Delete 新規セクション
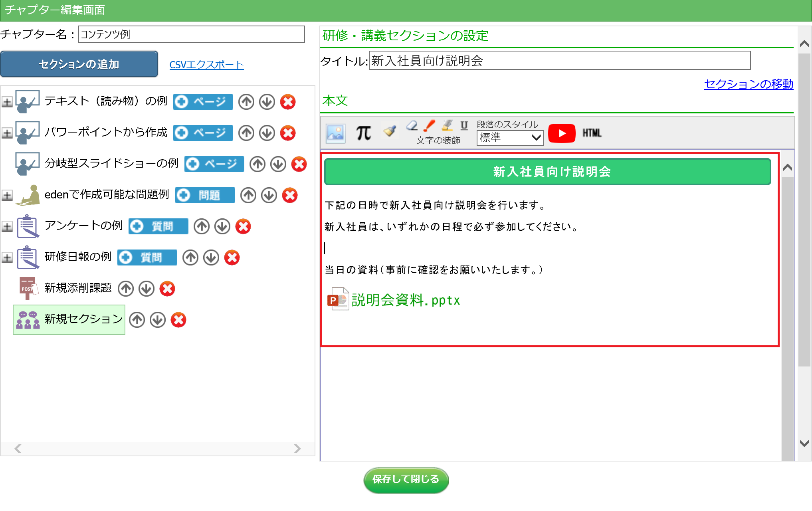The width and height of the screenshot is (812, 511). (x=178, y=320)
